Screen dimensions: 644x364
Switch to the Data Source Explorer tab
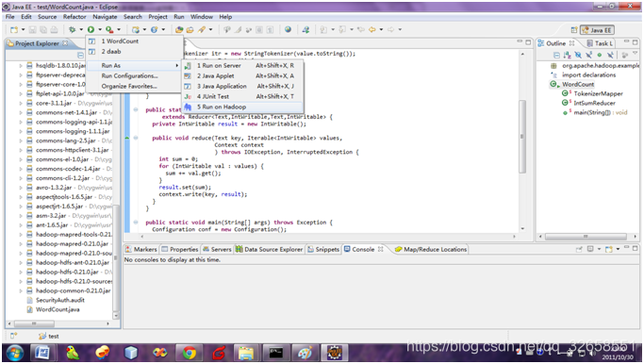(269, 249)
